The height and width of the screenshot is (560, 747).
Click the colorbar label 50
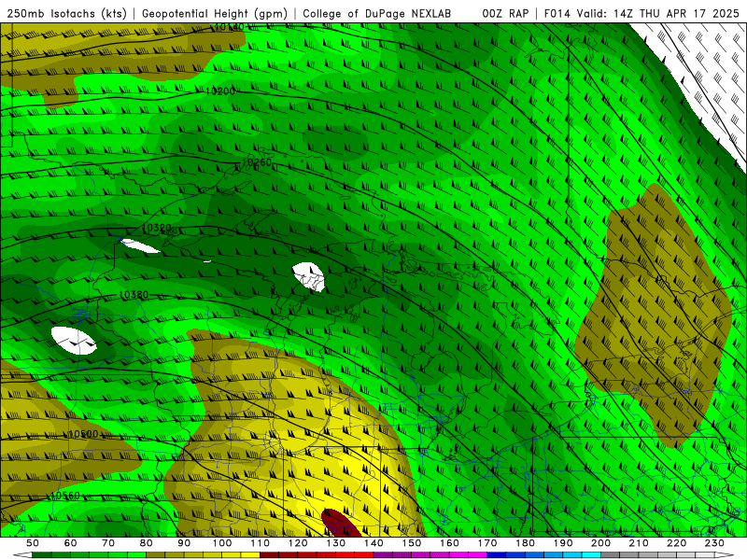(33, 543)
